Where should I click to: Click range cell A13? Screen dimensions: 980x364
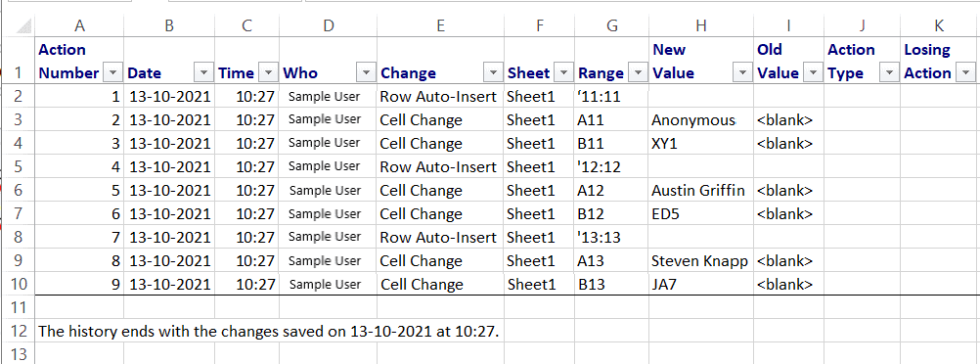(612, 261)
